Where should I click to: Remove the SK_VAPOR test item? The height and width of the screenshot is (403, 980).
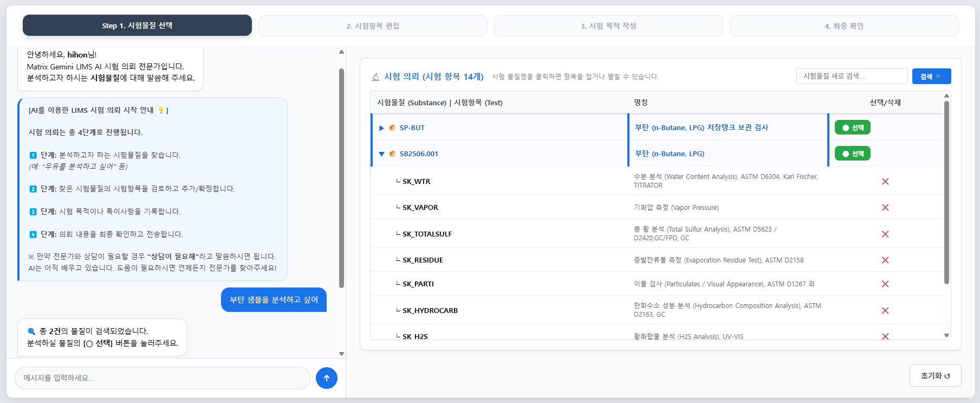[885, 208]
